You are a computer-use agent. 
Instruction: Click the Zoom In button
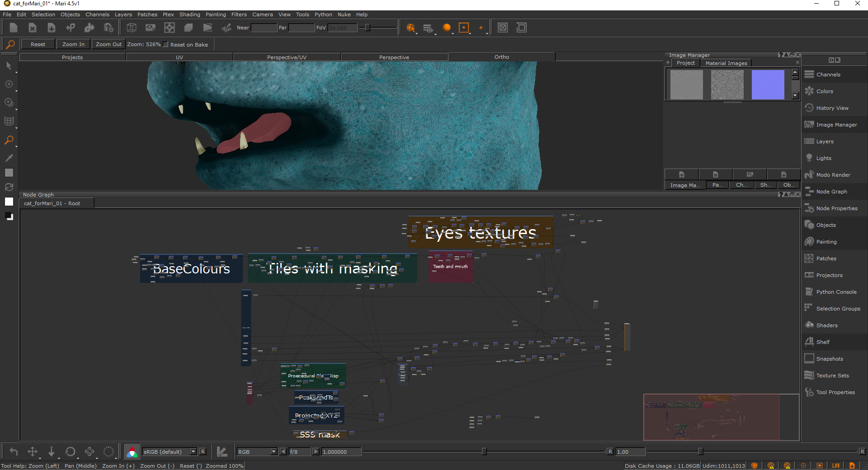tap(73, 44)
